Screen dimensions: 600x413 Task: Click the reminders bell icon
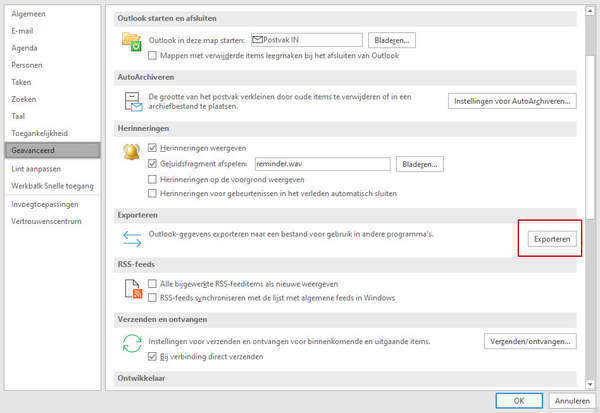point(131,152)
